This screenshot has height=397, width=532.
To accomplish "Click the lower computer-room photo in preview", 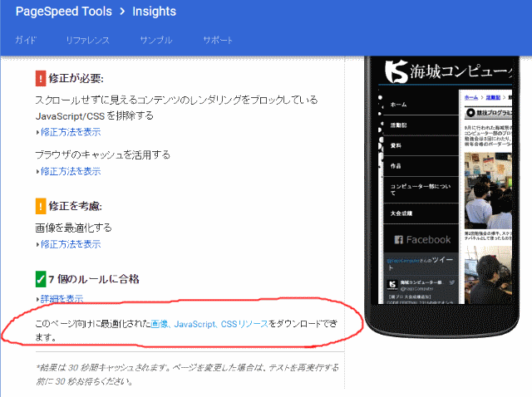I will click(488, 275).
